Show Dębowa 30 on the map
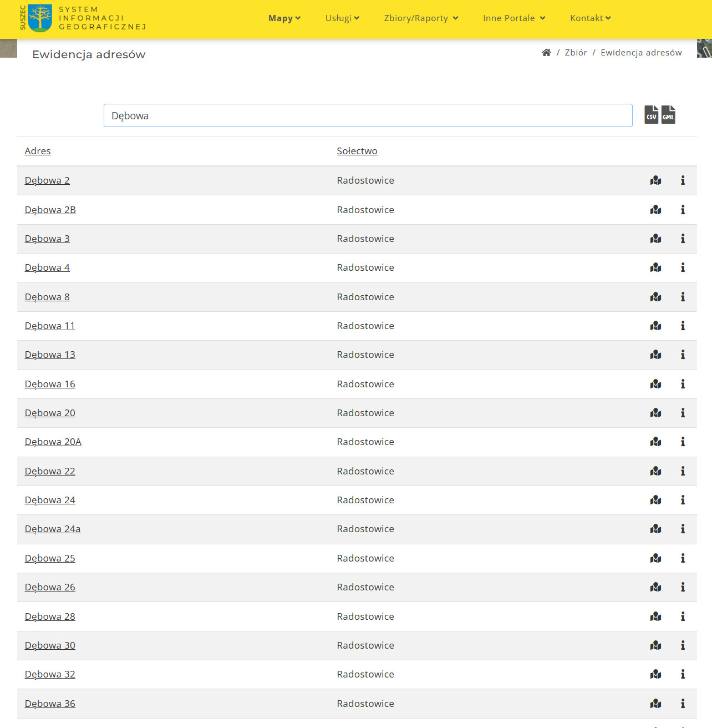Image resolution: width=712 pixels, height=728 pixels. pos(655,645)
